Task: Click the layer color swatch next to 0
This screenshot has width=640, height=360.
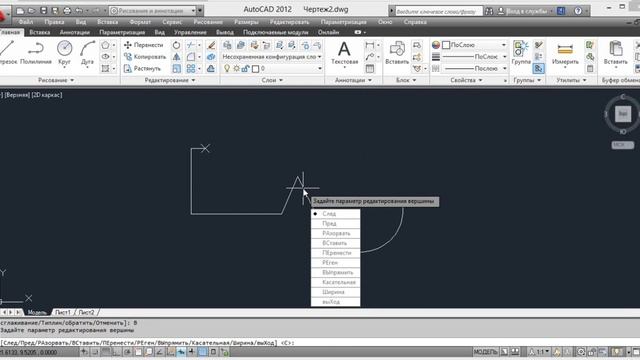Action: click(x=256, y=69)
